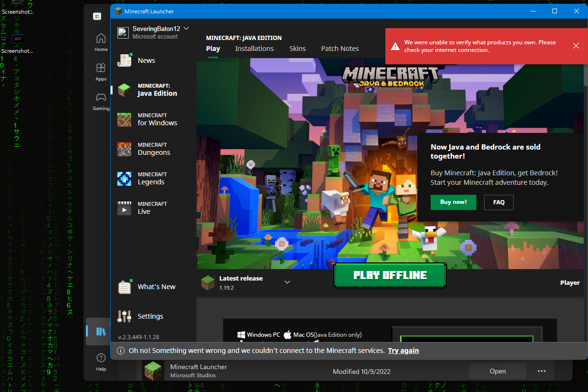Click the Try again link
This screenshot has height=392, width=588.
tap(403, 351)
